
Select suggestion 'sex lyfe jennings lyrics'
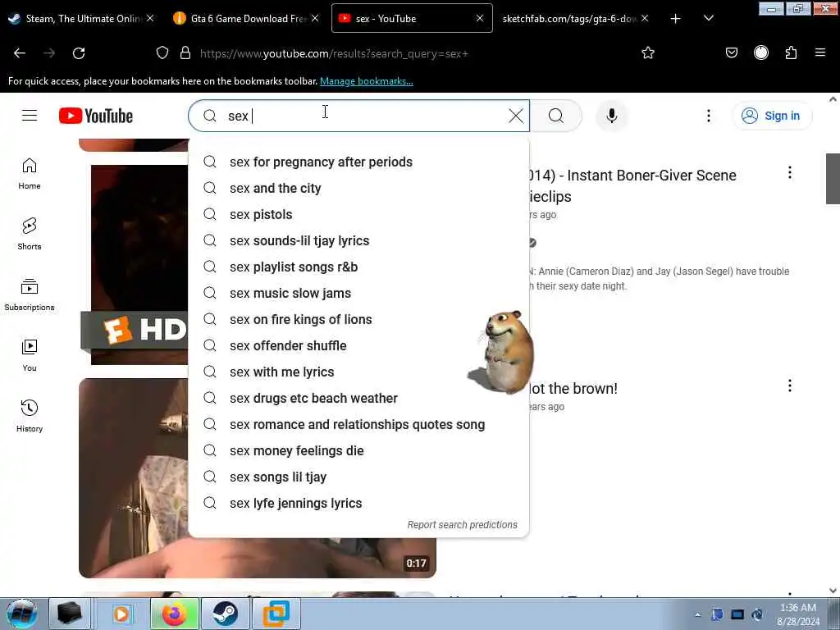[358, 504]
